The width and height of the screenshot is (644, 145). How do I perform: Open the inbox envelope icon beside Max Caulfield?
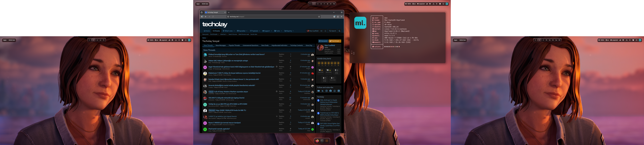point(321,31)
